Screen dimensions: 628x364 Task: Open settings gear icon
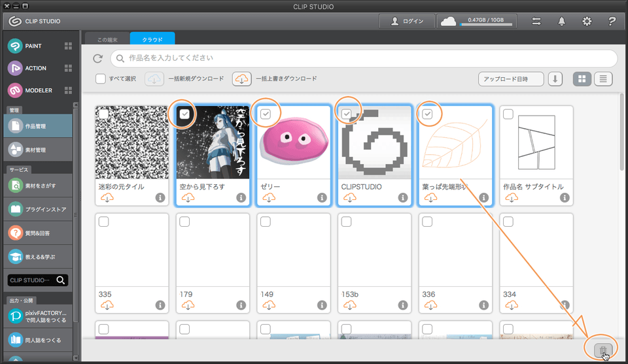click(x=587, y=22)
